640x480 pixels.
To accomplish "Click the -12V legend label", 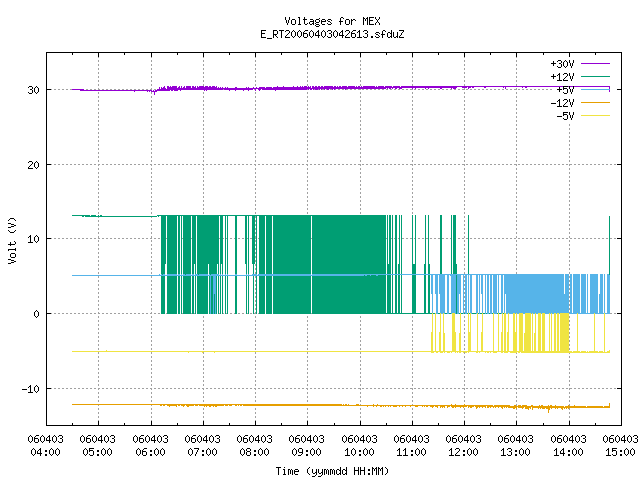I will coord(562,103).
